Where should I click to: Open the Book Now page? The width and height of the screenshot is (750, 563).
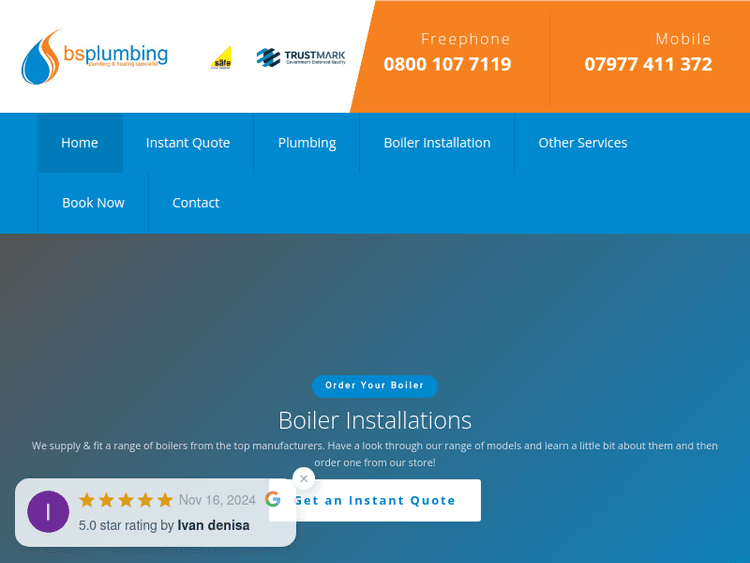[93, 203]
